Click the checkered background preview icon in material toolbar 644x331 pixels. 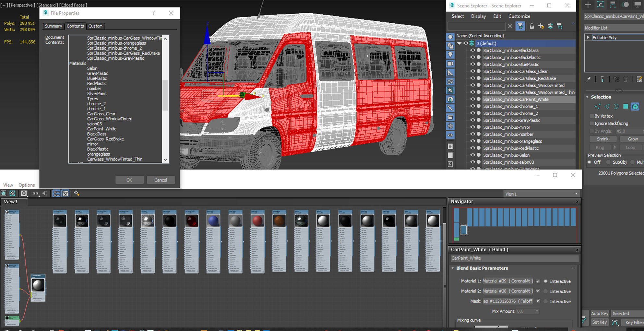[x=12, y=193]
